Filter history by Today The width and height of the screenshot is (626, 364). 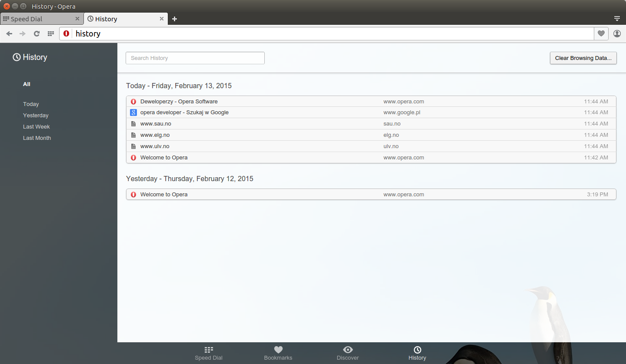pos(31,104)
